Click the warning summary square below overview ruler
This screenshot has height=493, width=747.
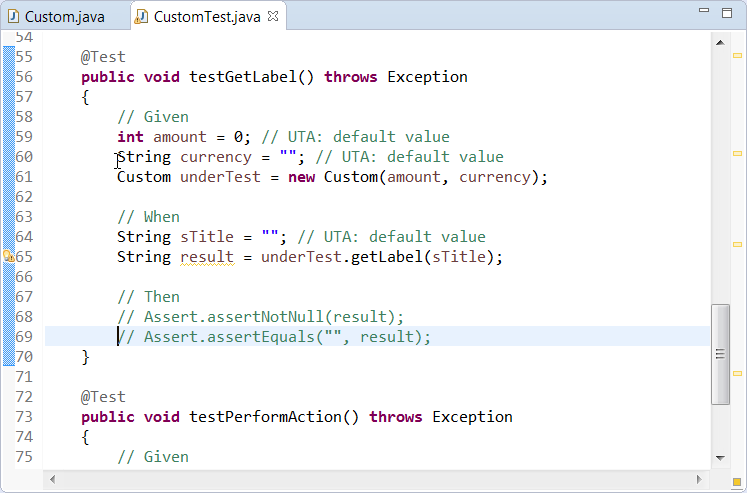point(737,483)
